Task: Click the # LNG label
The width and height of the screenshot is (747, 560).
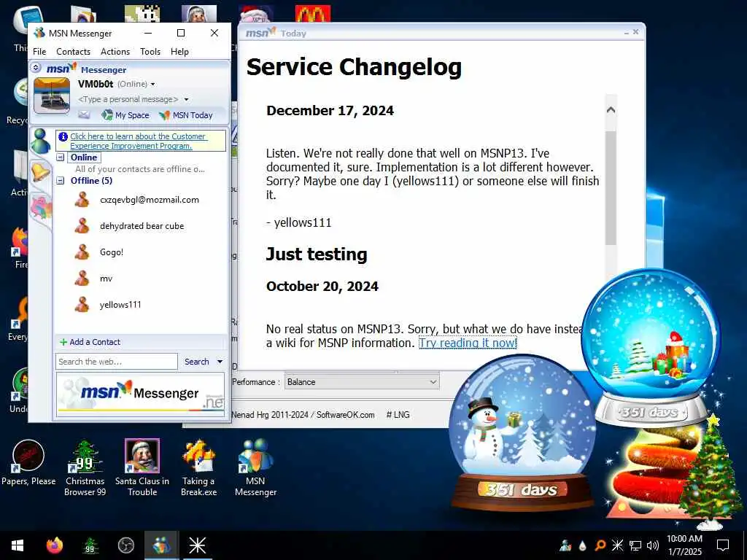Action: click(398, 415)
